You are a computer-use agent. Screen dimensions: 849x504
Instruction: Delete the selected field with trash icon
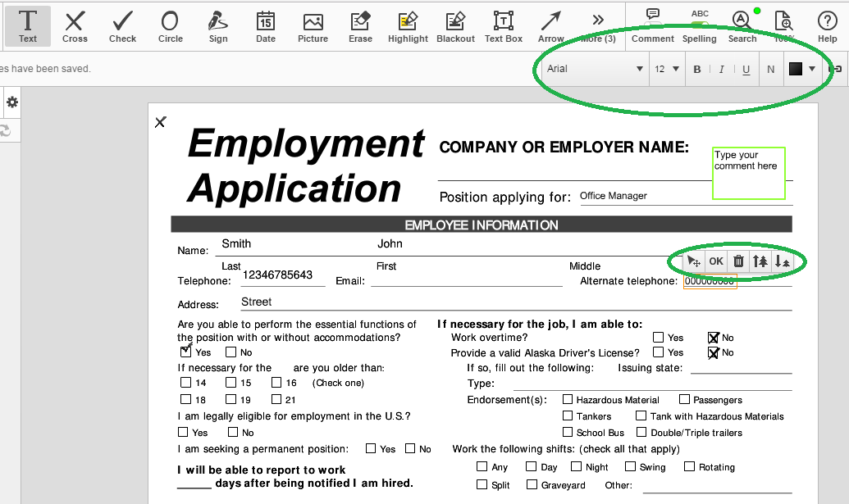(738, 261)
